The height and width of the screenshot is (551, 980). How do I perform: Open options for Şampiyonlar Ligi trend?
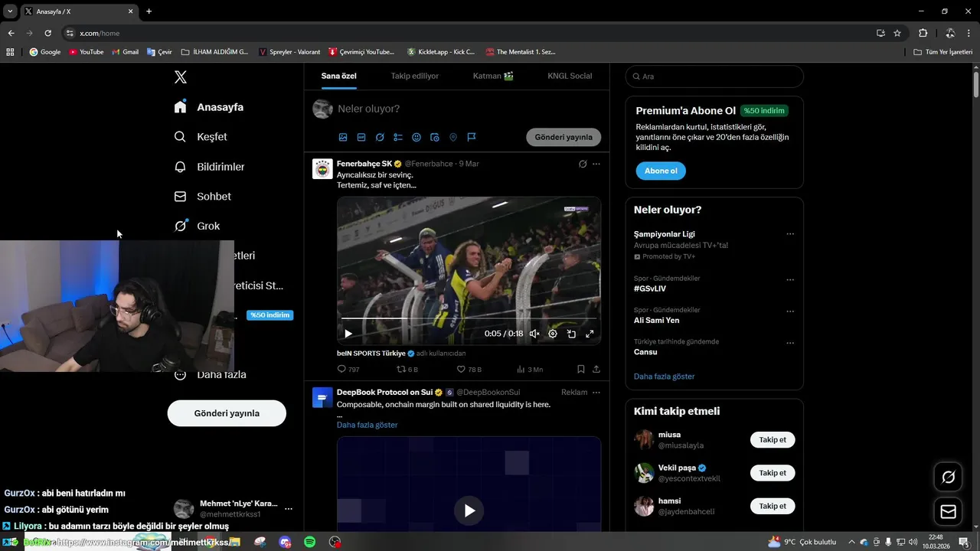pos(790,234)
